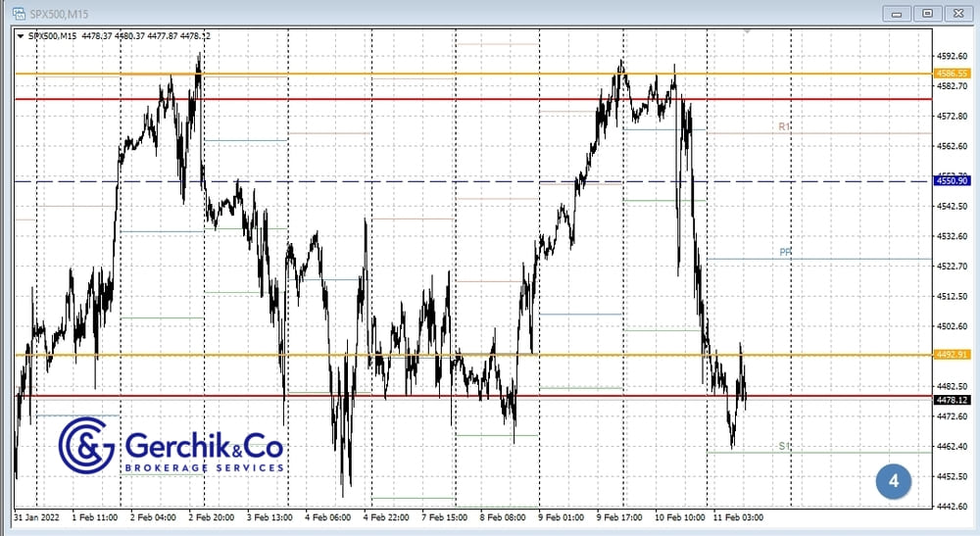
Task: Select the 4492.91 orange price label
Action: click(952, 355)
